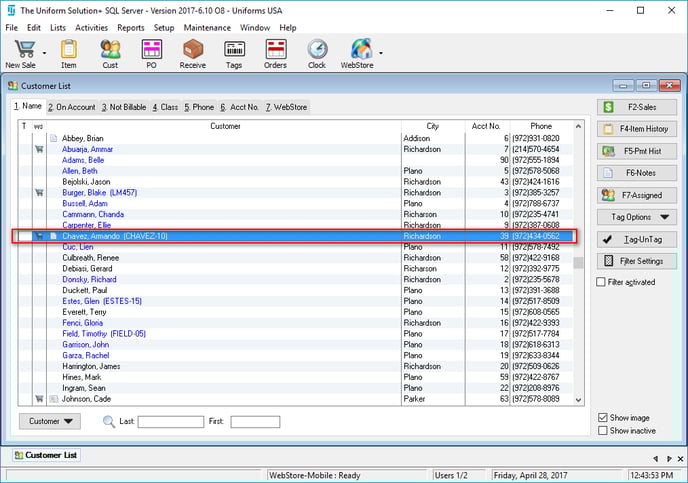
Task: Click the PO purchase order icon
Action: tap(152, 49)
